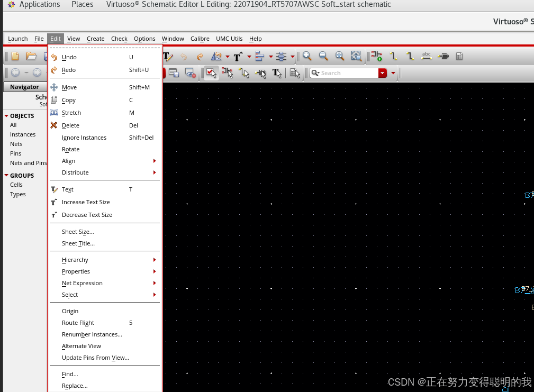Image resolution: width=534 pixels, height=392 pixels.
Task: Toggle the wire selection filter icon
Action: pyautogui.click(x=244, y=73)
